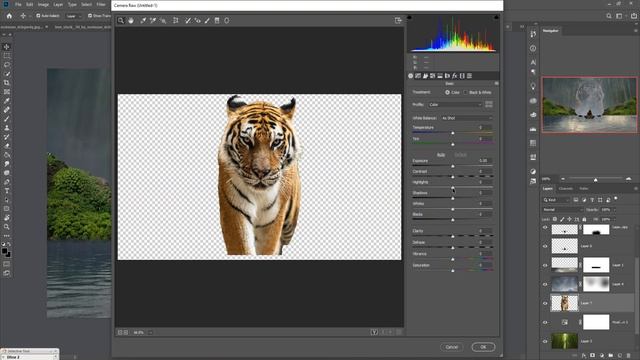Toggle full screen mode in Camera Raw
Viewport: 640px width, 360px height.
point(398,20)
